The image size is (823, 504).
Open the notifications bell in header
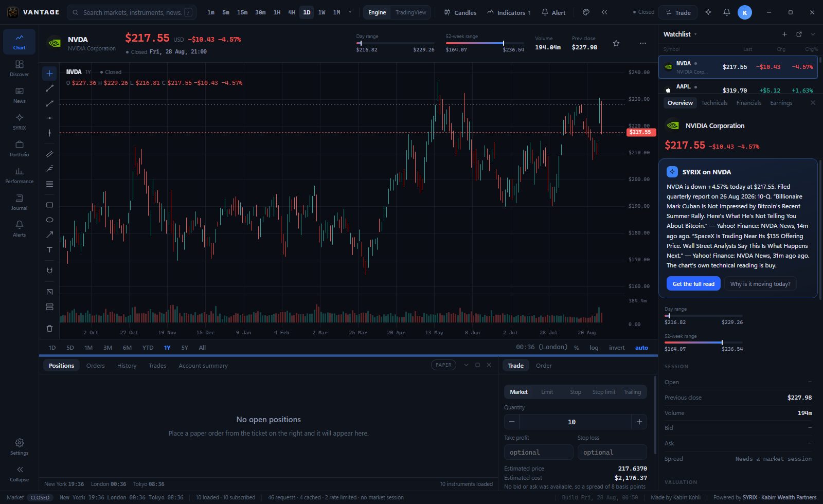pyautogui.click(x=726, y=12)
